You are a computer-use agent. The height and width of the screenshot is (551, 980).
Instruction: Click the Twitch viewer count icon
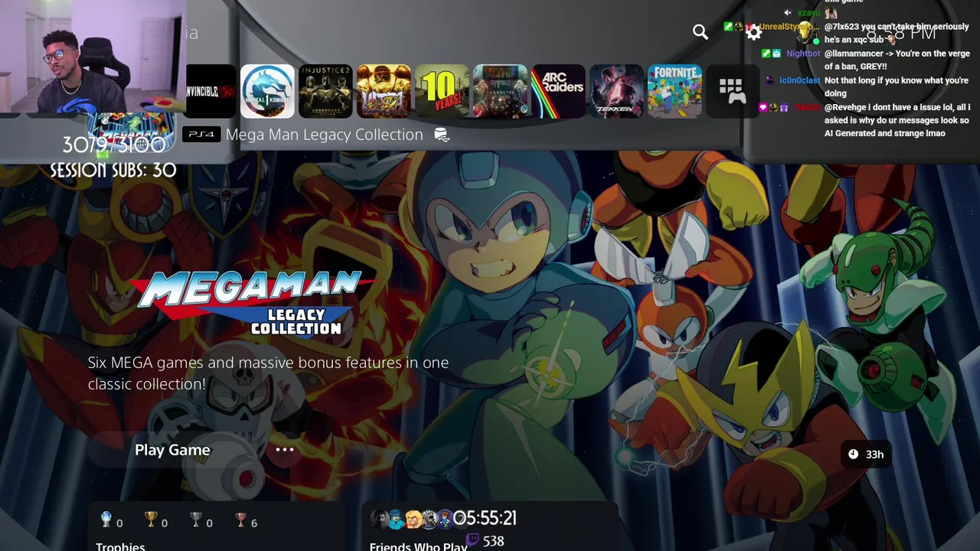473,540
